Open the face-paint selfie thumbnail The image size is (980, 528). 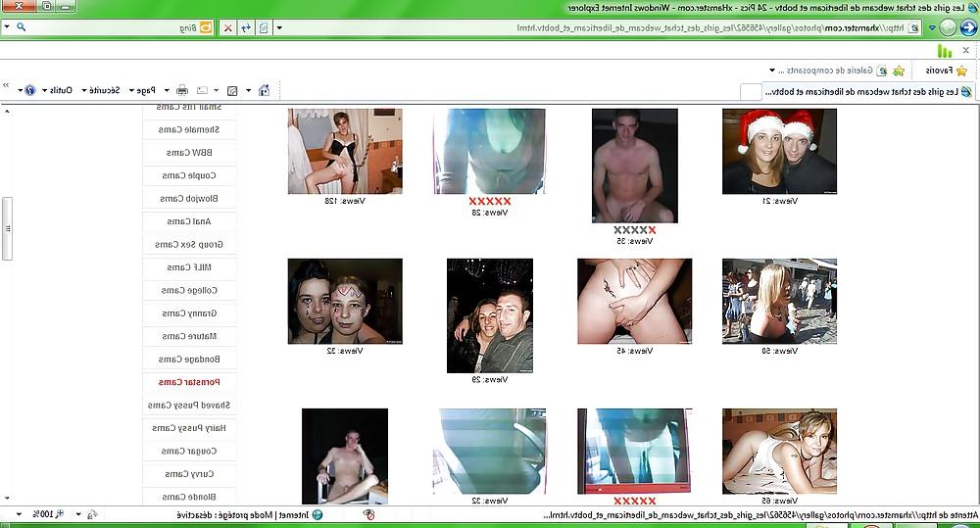point(345,301)
